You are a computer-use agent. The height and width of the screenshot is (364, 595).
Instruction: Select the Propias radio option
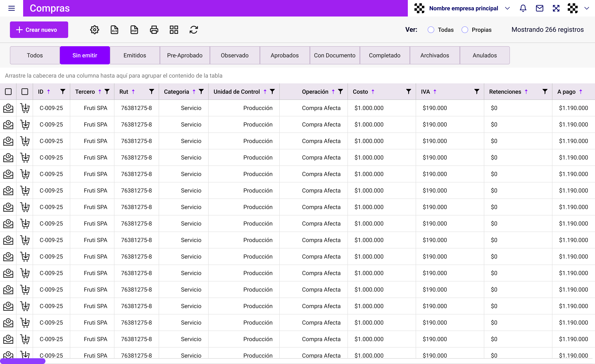click(x=465, y=30)
